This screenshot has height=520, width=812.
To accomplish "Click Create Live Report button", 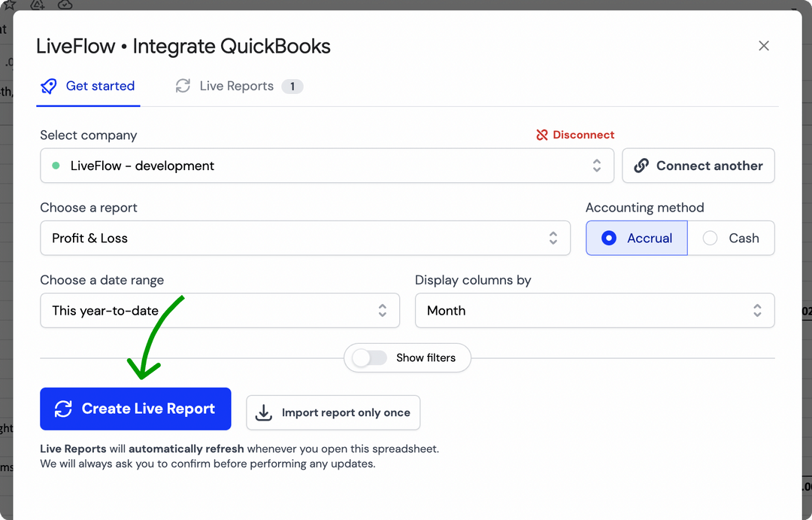I will pos(135,409).
